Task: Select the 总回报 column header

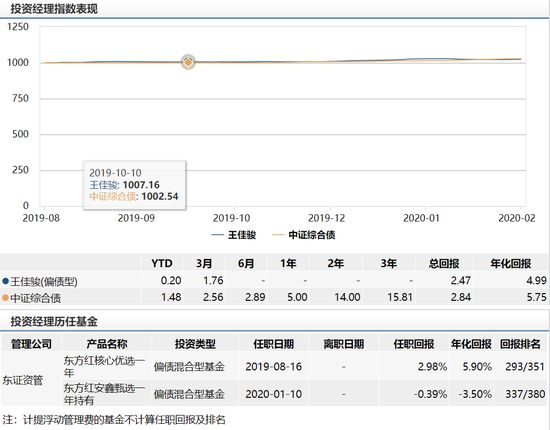Action: pyautogui.click(x=444, y=263)
